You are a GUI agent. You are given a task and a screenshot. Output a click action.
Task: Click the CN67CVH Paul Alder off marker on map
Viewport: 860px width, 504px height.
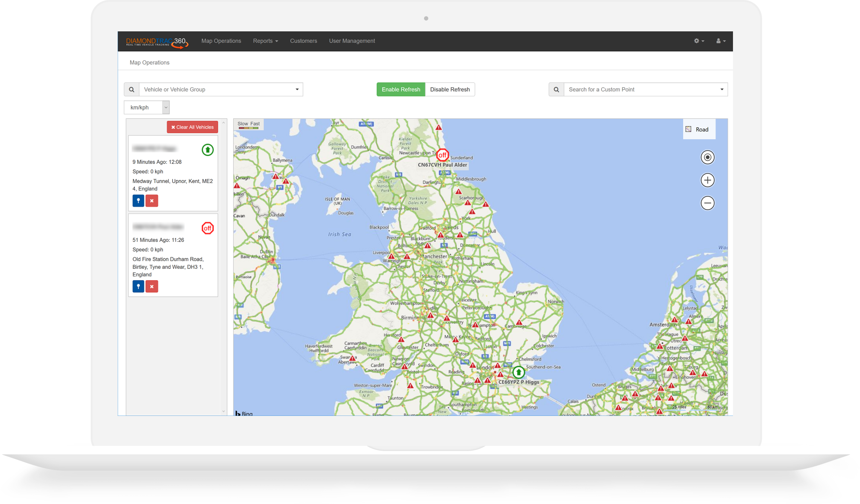442,155
